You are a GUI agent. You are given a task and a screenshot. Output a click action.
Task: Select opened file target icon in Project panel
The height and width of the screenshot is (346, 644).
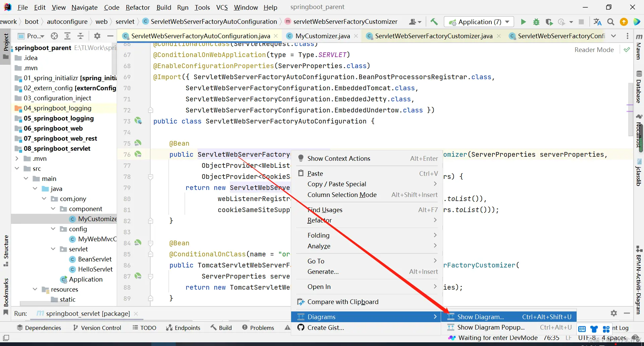tap(54, 36)
